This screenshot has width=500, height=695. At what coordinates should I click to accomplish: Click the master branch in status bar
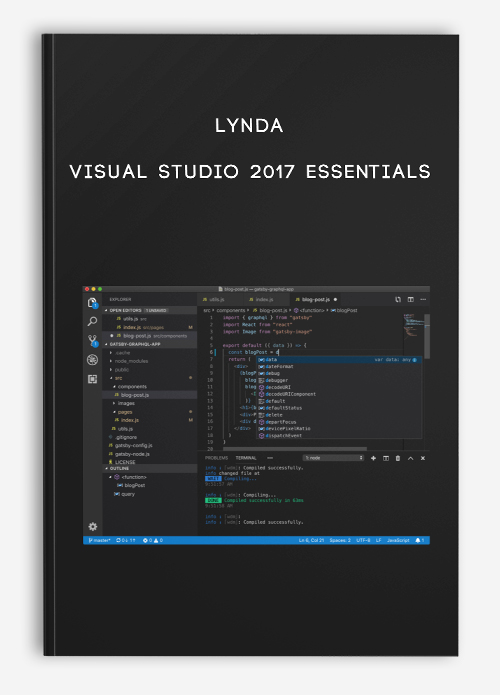point(99,540)
